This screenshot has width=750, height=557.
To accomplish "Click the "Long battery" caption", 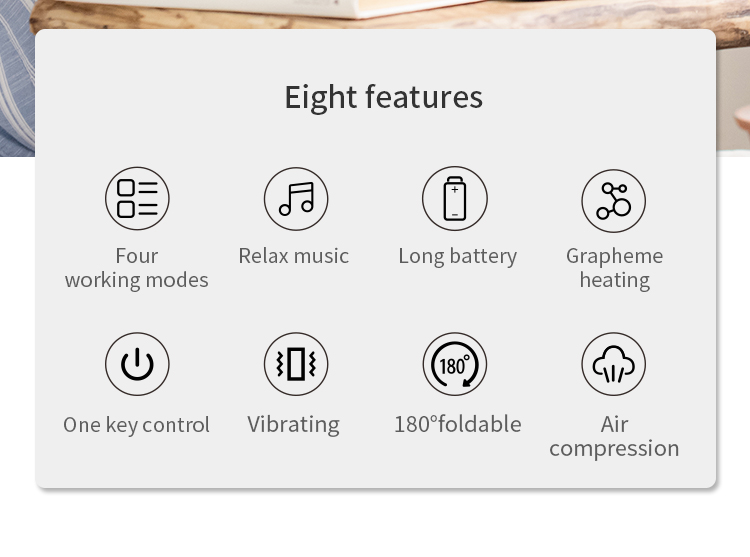I will tap(457, 256).
